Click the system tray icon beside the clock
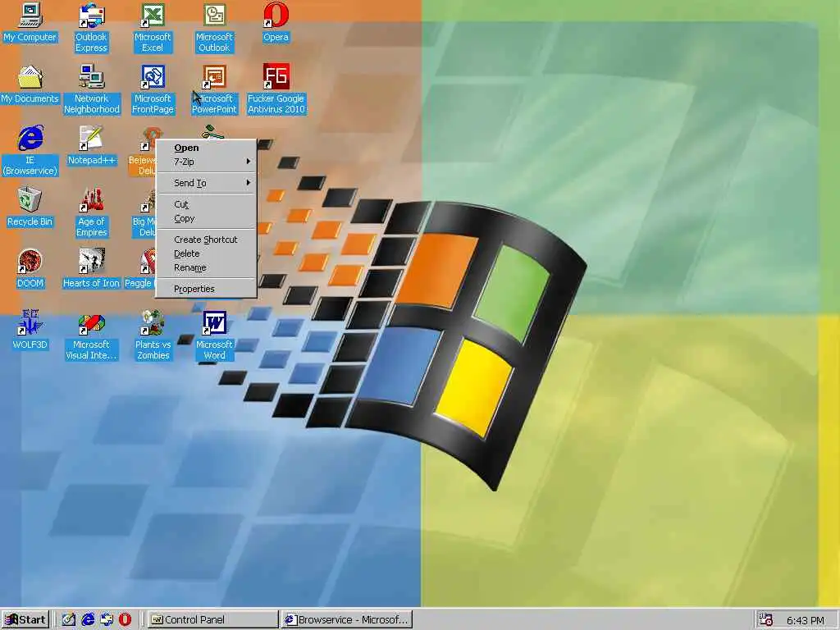 tap(766, 620)
